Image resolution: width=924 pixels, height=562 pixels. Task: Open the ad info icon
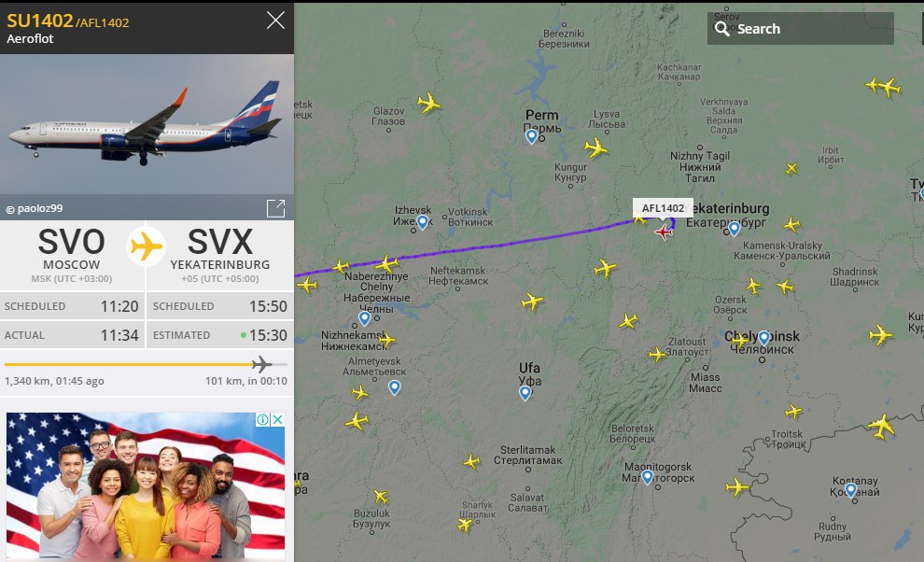click(263, 419)
